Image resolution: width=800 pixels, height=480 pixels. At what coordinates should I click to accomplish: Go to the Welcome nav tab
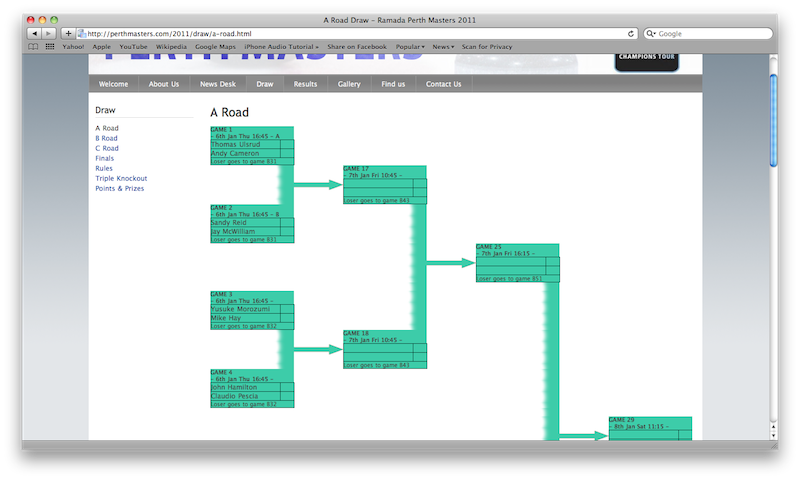pos(113,84)
